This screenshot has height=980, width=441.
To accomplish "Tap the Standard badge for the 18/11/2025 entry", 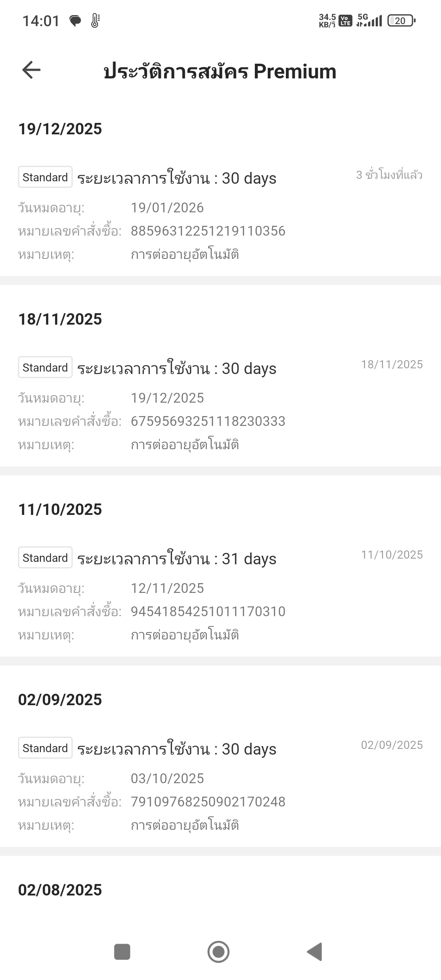I will [45, 367].
